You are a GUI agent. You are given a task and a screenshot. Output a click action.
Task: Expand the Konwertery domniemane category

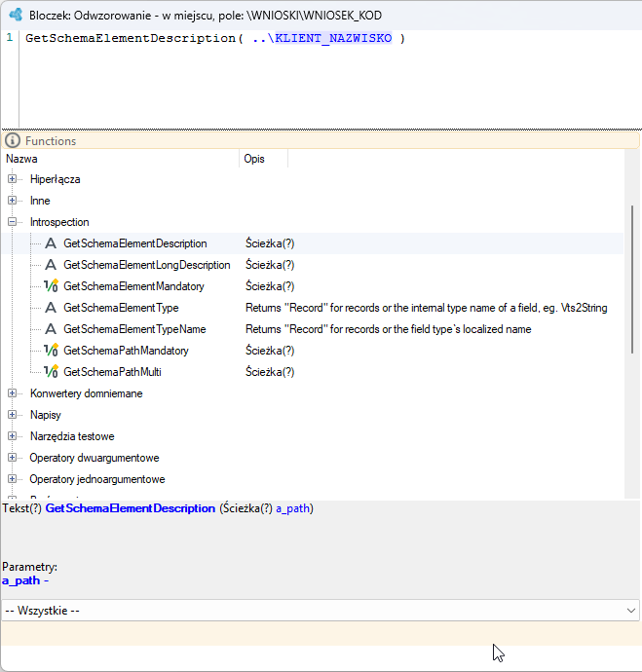click(x=12, y=393)
